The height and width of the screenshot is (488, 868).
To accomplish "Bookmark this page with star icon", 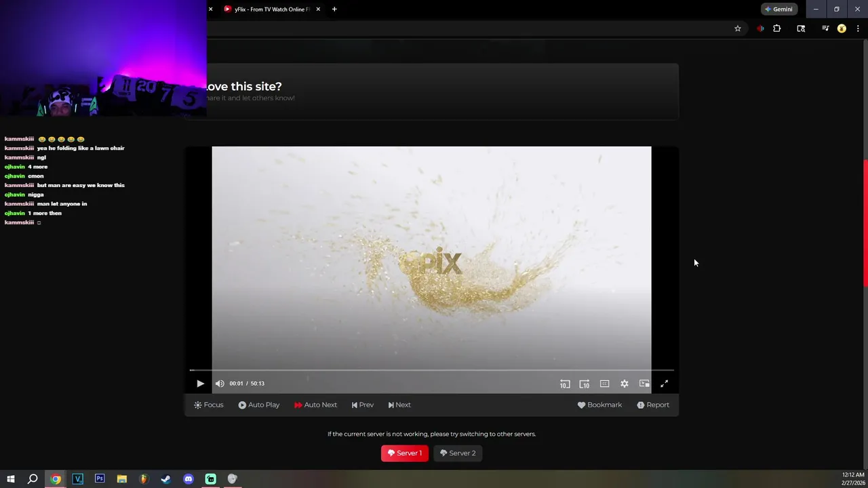I will coord(738,28).
